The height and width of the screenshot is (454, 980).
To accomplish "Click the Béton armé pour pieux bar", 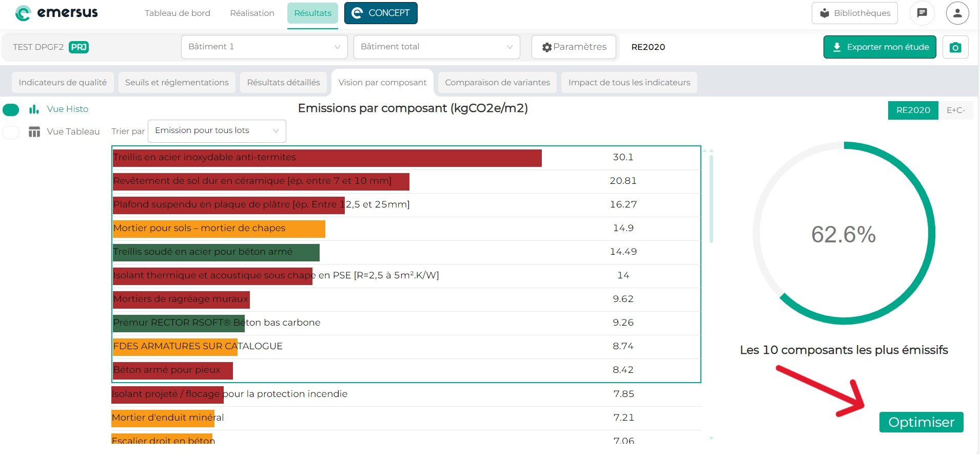I will [173, 371].
